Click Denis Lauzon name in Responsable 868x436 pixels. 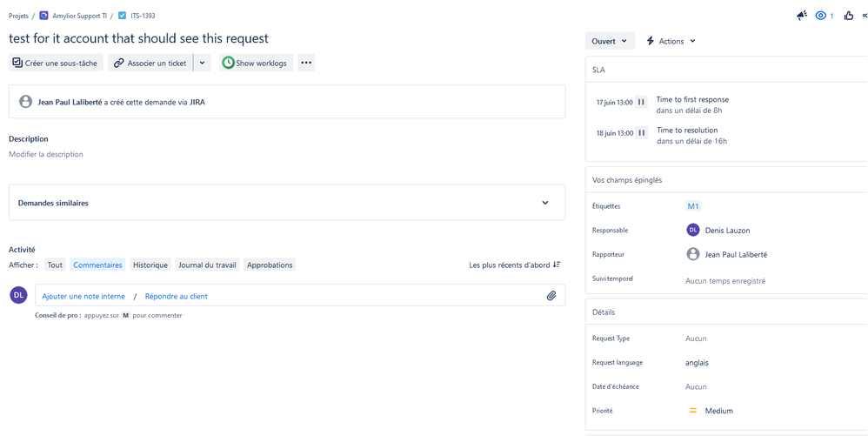pos(727,230)
